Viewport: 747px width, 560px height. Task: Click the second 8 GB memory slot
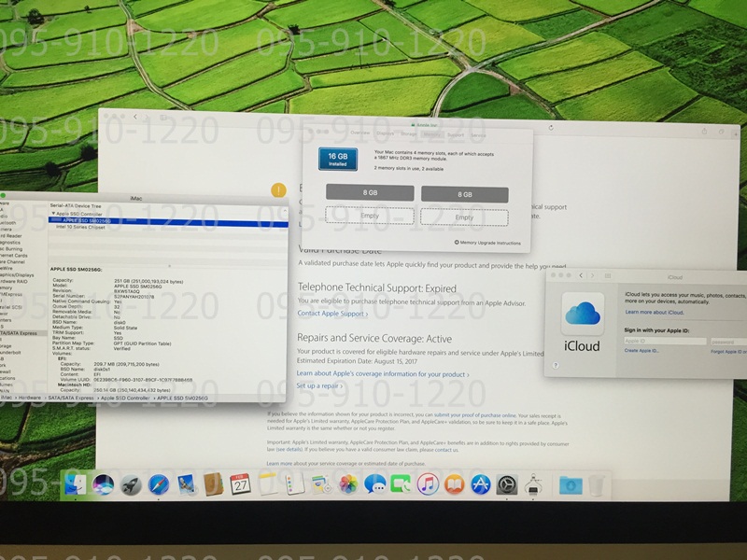[464, 194]
